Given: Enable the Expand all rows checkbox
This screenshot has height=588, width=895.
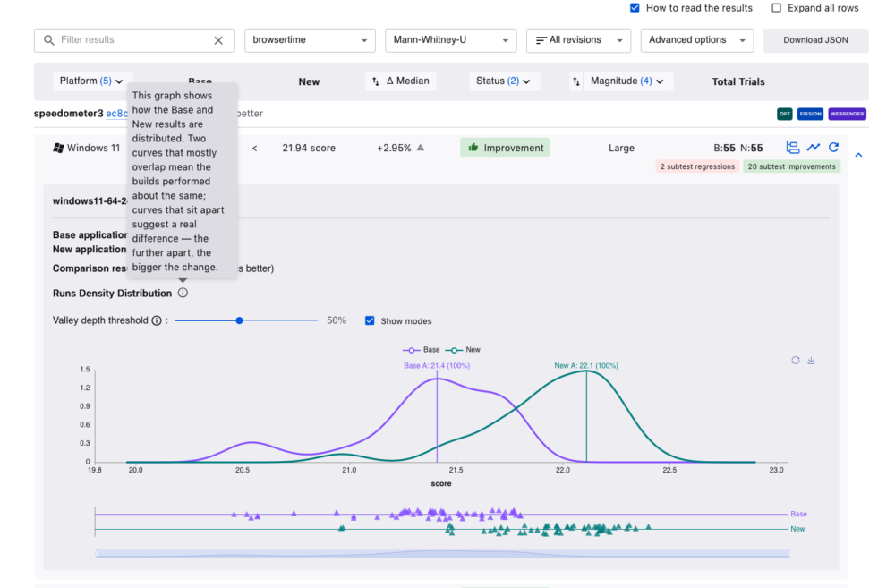Looking at the screenshot, I should 776,8.
